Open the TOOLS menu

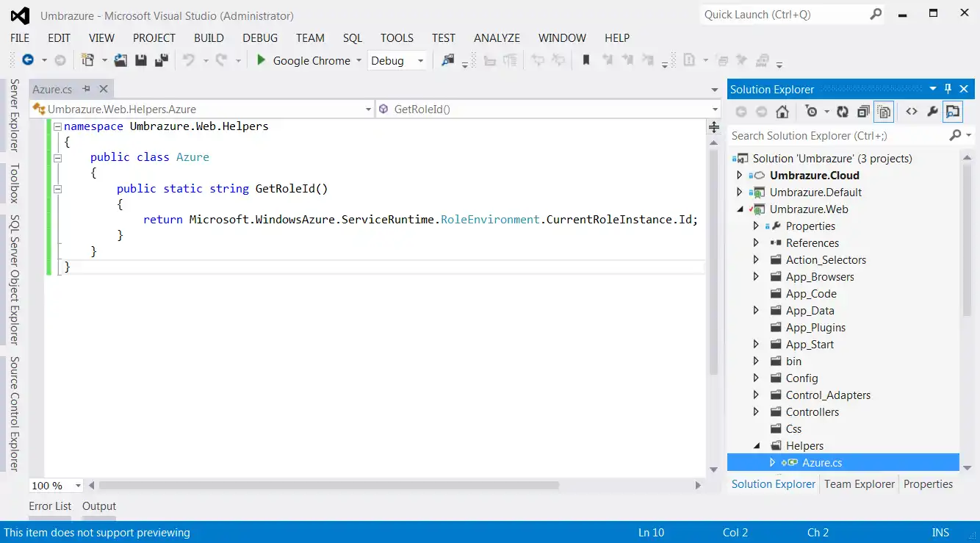397,38
